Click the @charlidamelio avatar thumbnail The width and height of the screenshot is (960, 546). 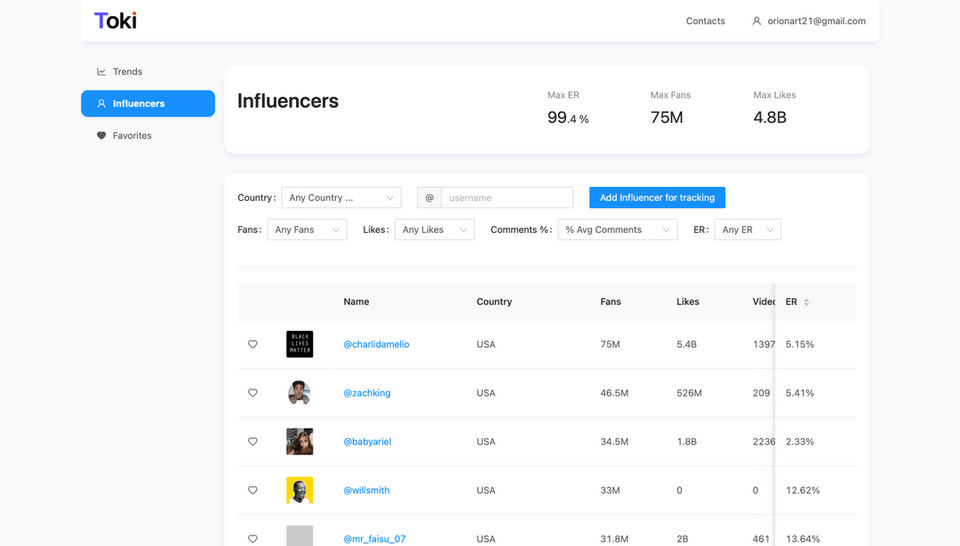pyautogui.click(x=299, y=344)
